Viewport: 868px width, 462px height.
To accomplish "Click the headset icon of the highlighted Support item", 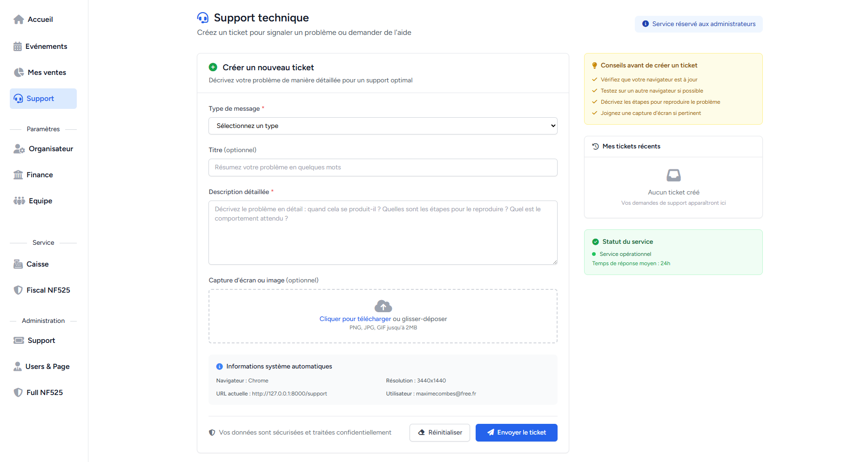I will tap(18, 99).
